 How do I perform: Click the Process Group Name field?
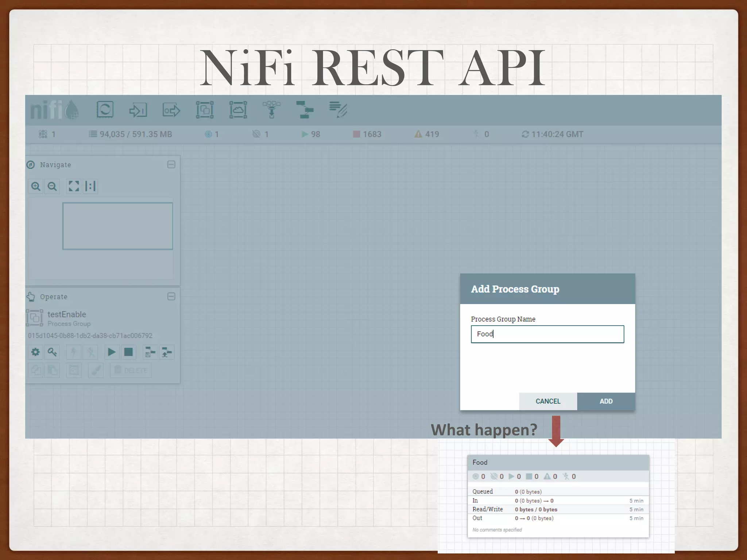coord(547,334)
